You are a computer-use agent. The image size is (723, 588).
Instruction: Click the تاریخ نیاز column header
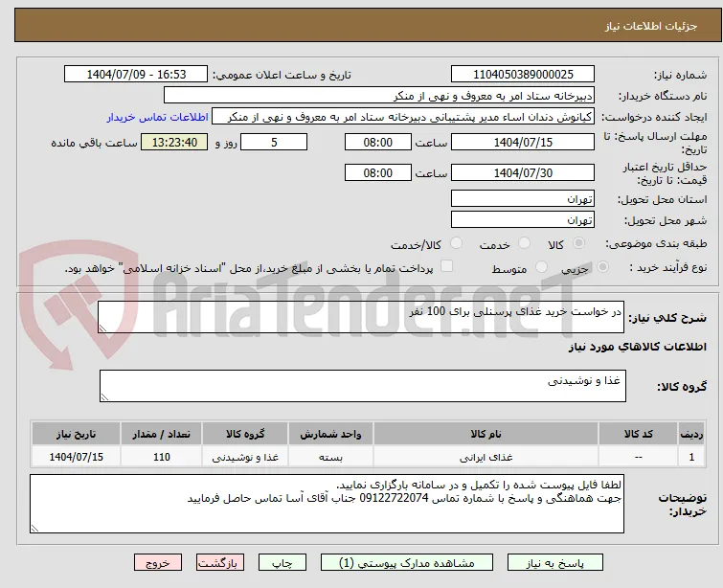point(76,434)
